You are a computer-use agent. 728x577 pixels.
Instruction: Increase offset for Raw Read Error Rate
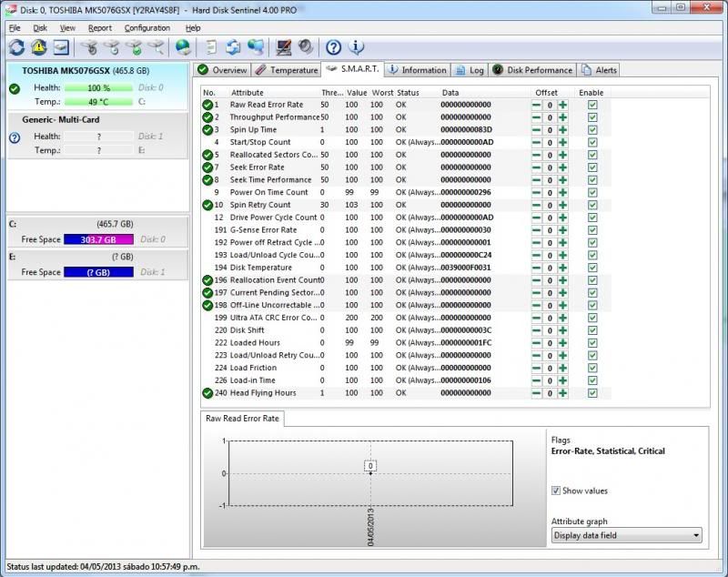tap(562, 105)
